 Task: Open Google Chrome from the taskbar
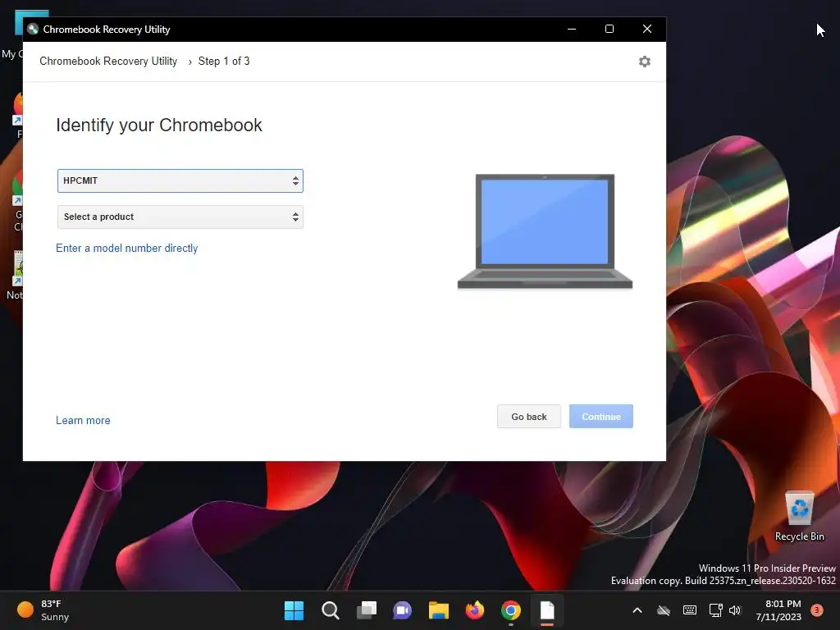tap(511, 610)
